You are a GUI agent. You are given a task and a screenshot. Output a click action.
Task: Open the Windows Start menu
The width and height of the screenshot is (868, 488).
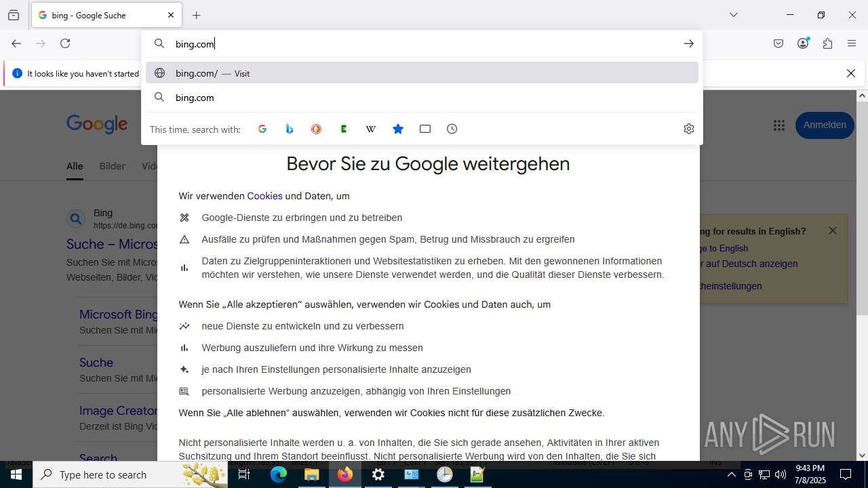pyautogui.click(x=16, y=474)
